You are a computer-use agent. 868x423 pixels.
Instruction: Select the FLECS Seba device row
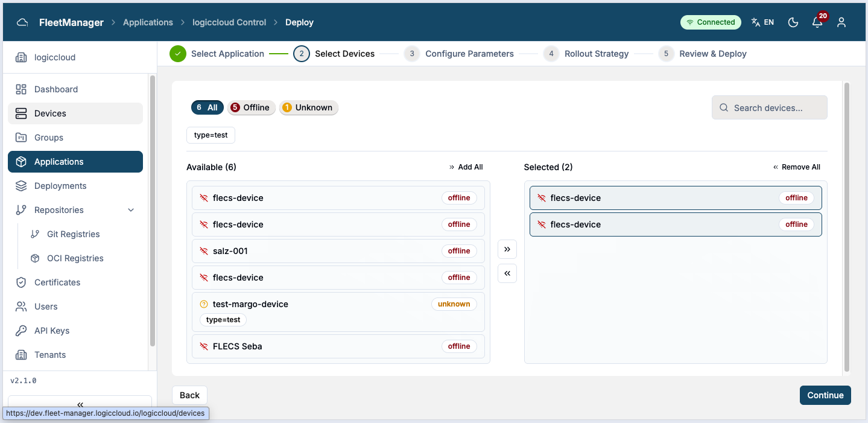338,346
